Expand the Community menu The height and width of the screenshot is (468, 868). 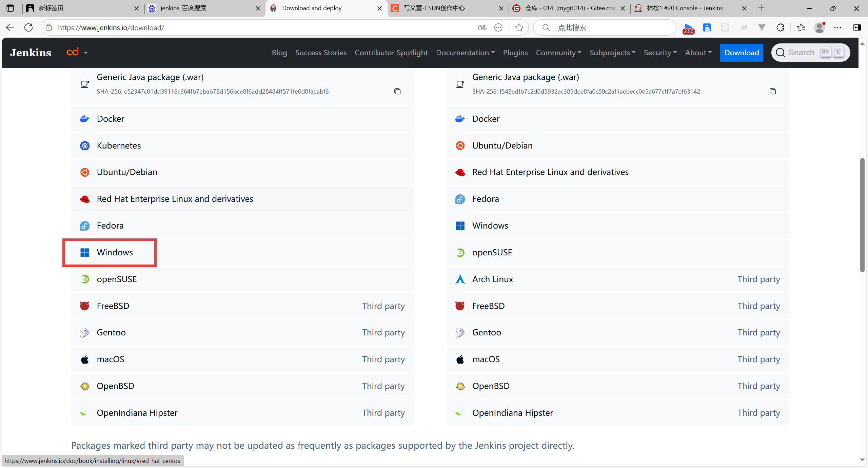point(558,53)
